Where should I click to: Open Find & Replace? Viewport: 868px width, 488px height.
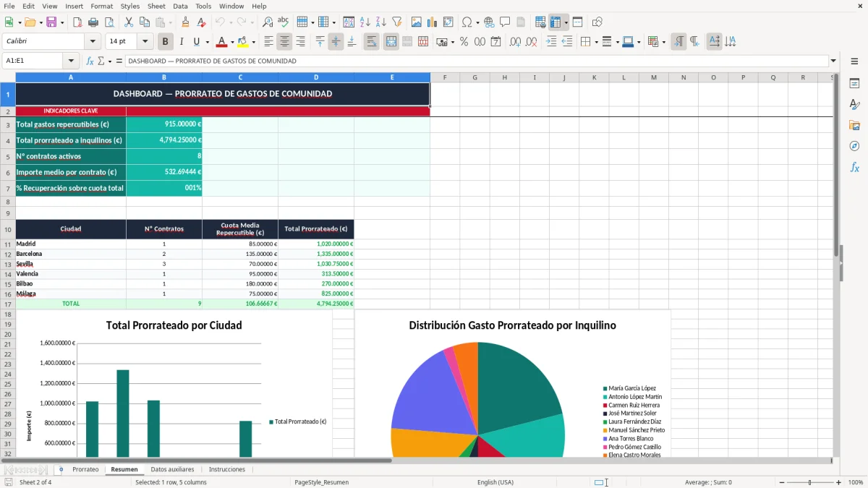click(268, 22)
